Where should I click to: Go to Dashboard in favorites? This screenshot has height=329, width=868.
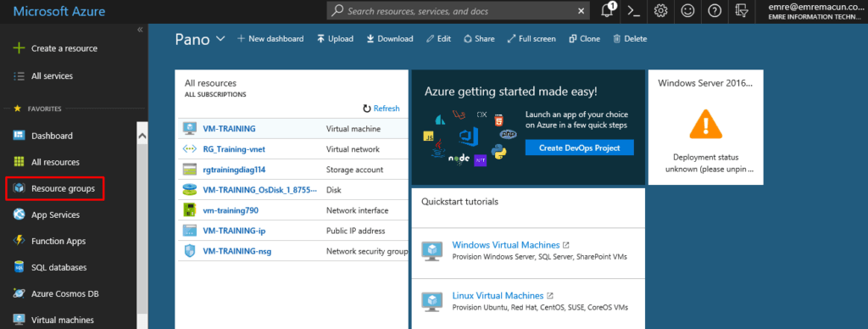coord(52,136)
